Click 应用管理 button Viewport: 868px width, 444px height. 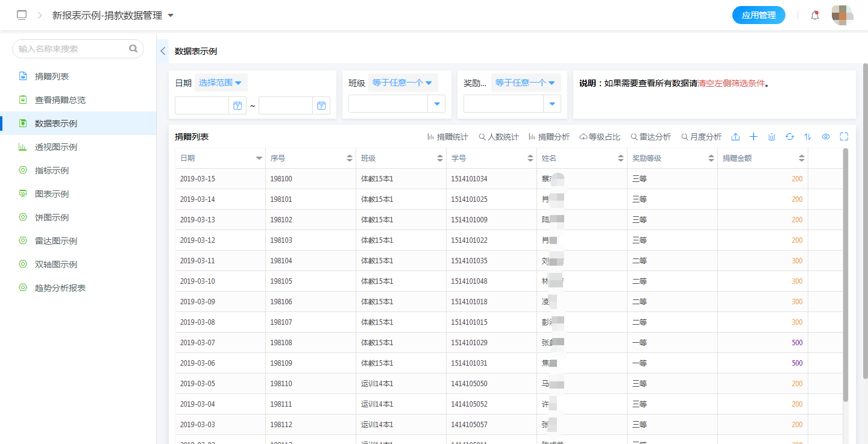[x=759, y=15]
